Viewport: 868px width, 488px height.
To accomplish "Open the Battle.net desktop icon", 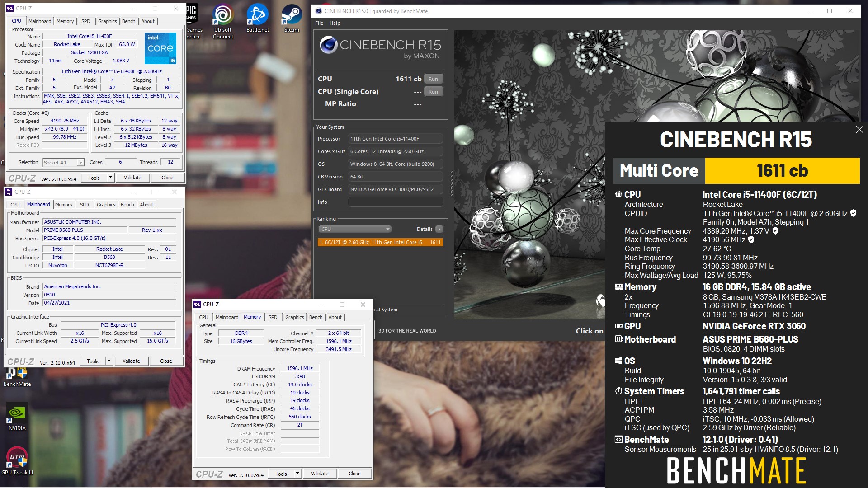I will pos(257,18).
